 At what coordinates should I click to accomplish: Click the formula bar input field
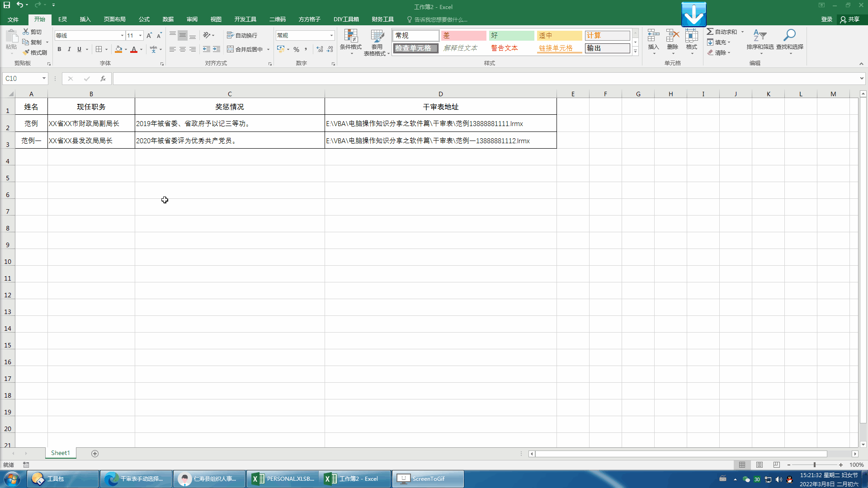(x=486, y=78)
